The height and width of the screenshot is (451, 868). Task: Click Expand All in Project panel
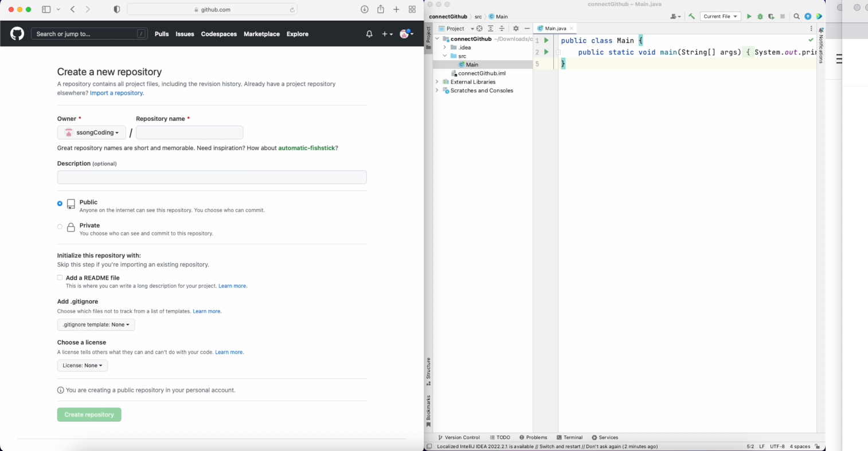pos(491,28)
